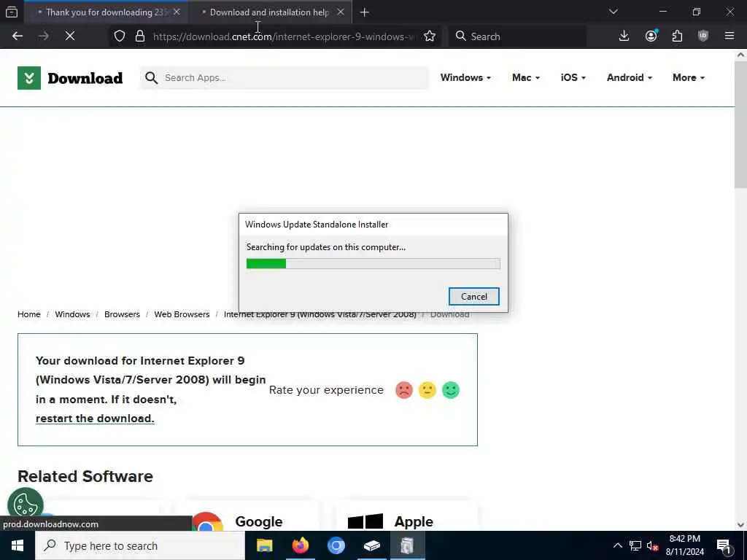Expand the More dropdown menu
This screenshot has width=747, height=560.
point(689,77)
